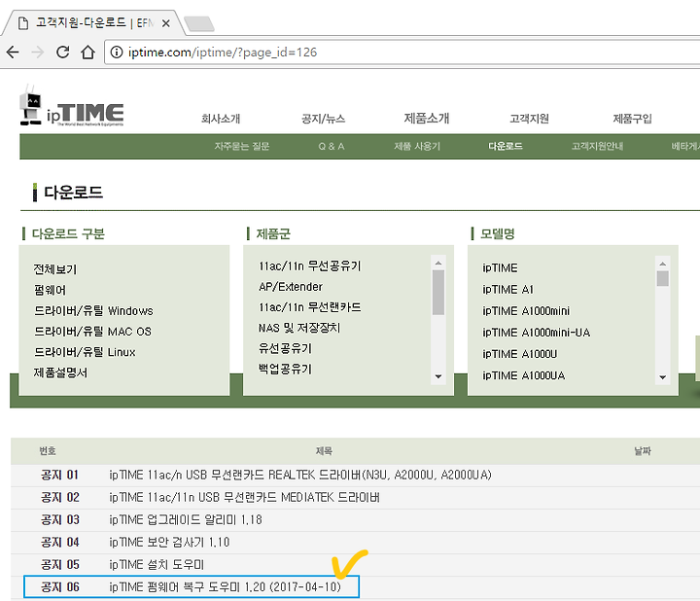Image resolution: width=700 pixels, height=601 pixels.
Task: Go to the browser home page icon
Action: (x=87, y=53)
